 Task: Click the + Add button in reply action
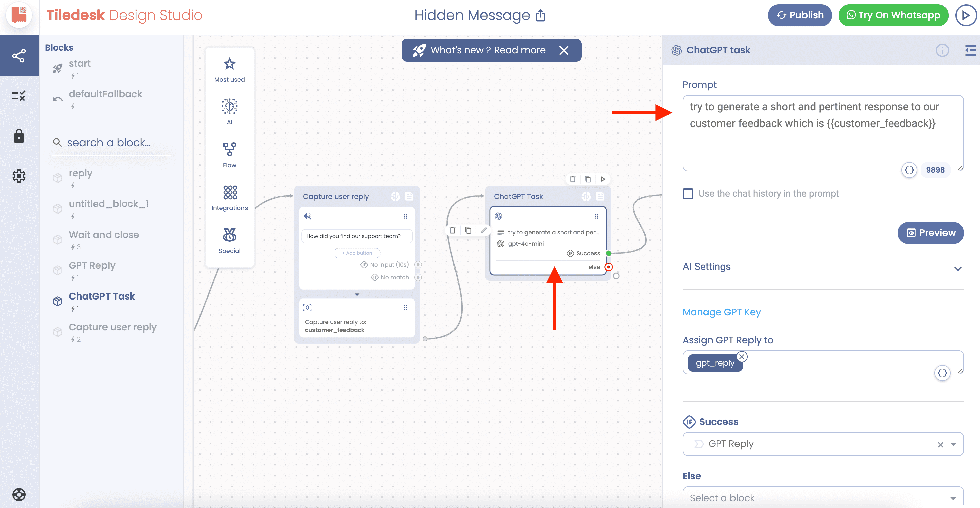[356, 253]
